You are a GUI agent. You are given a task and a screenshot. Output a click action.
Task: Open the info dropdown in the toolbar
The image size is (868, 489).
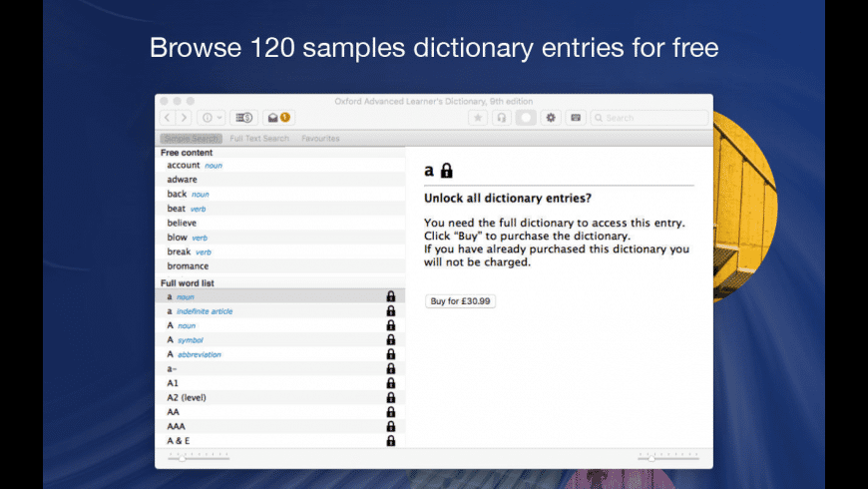211,118
